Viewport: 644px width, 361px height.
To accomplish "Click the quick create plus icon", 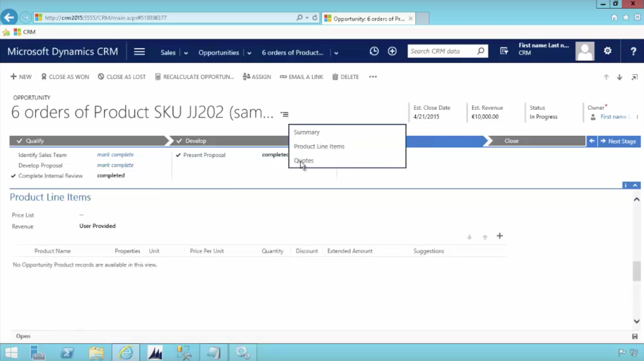I will [392, 51].
